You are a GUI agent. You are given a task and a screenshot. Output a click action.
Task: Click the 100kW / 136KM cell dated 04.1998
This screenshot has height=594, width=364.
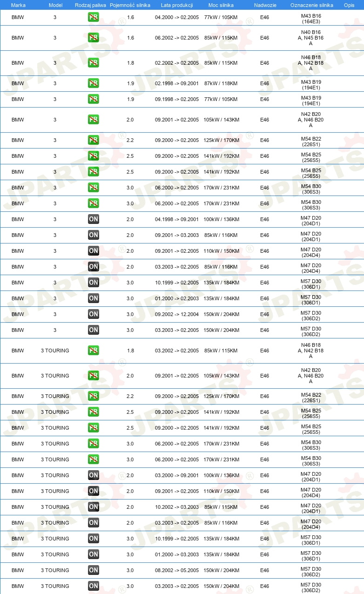(222, 219)
